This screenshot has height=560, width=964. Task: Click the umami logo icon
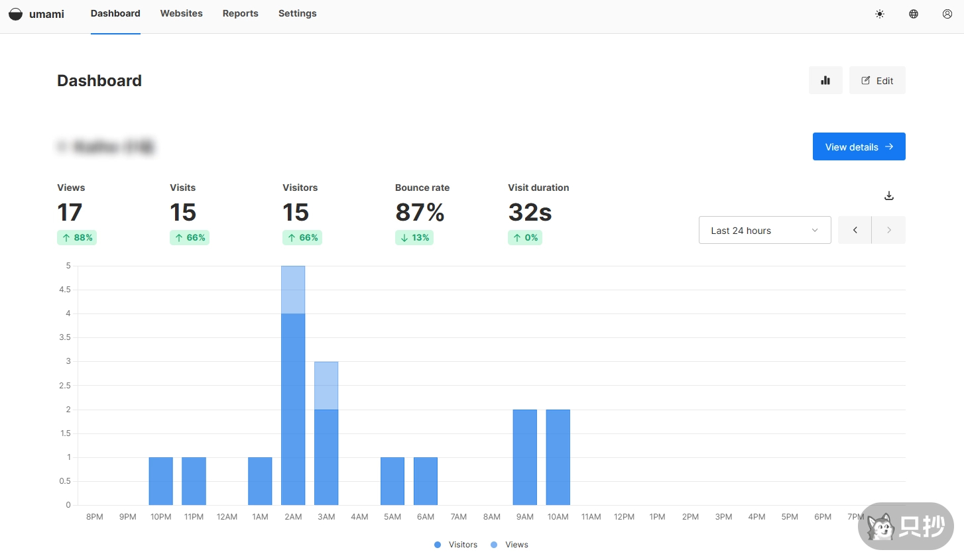15,14
